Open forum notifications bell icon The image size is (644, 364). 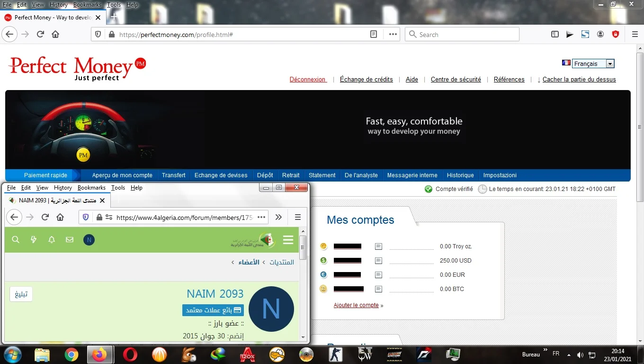point(52,240)
